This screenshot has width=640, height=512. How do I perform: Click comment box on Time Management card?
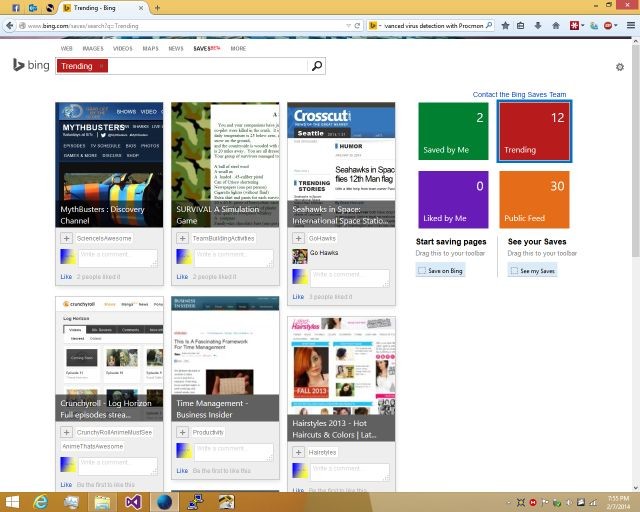pyautogui.click(x=233, y=452)
